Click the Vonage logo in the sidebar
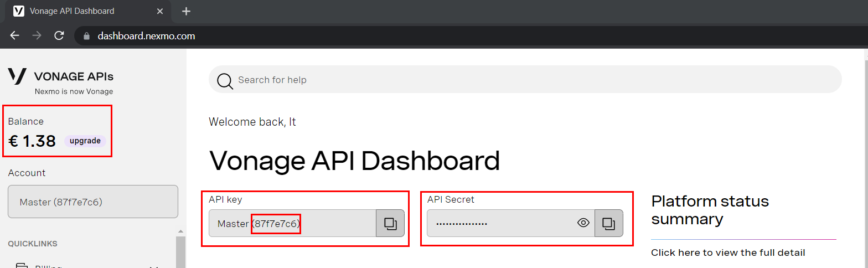The height and width of the screenshot is (268, 868). (x=17, y=76)
